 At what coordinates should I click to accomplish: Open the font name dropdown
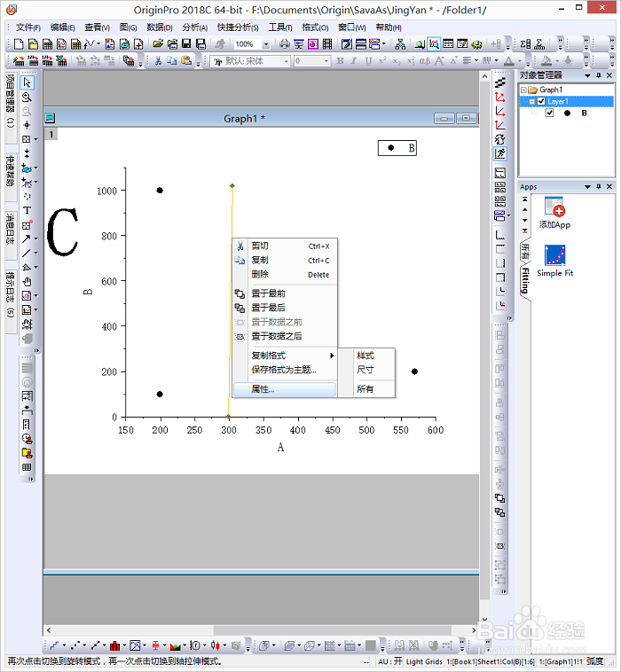[286, 61]
